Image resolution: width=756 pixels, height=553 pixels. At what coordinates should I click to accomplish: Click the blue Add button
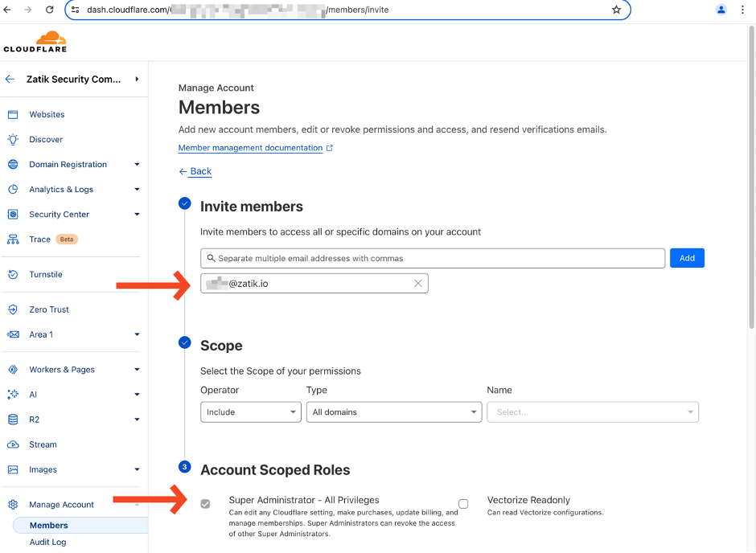(687, 259)
